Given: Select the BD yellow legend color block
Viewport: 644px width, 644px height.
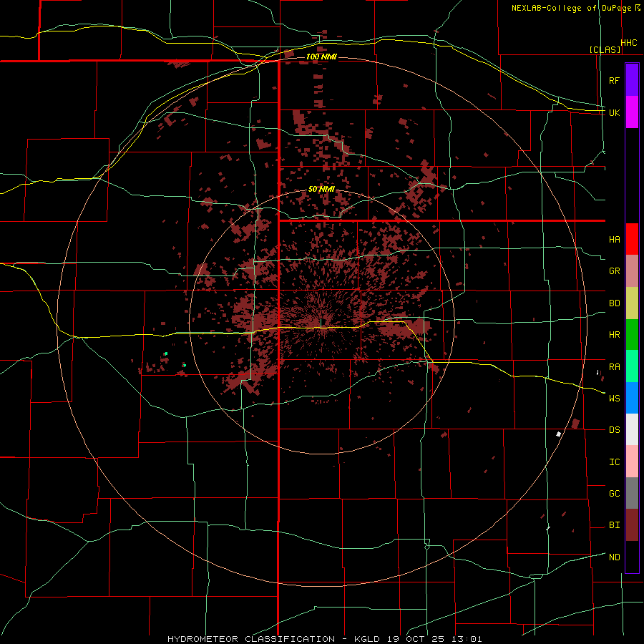Looking at the screenshot, I should (632, 303).
